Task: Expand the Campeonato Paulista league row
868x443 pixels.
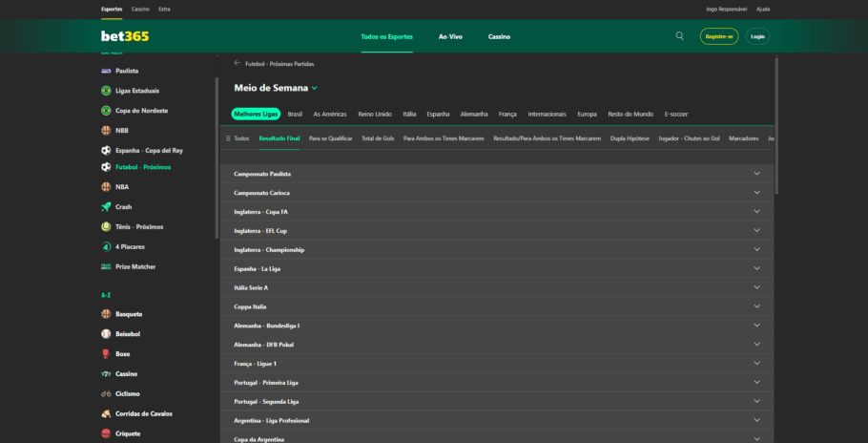Action: click(496, 174)
